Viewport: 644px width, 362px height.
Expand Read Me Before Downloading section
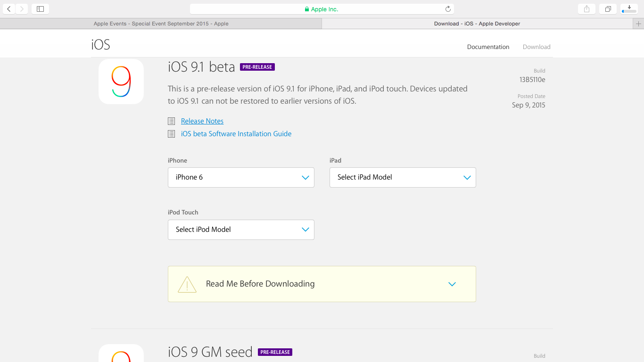tap(322, 284)
